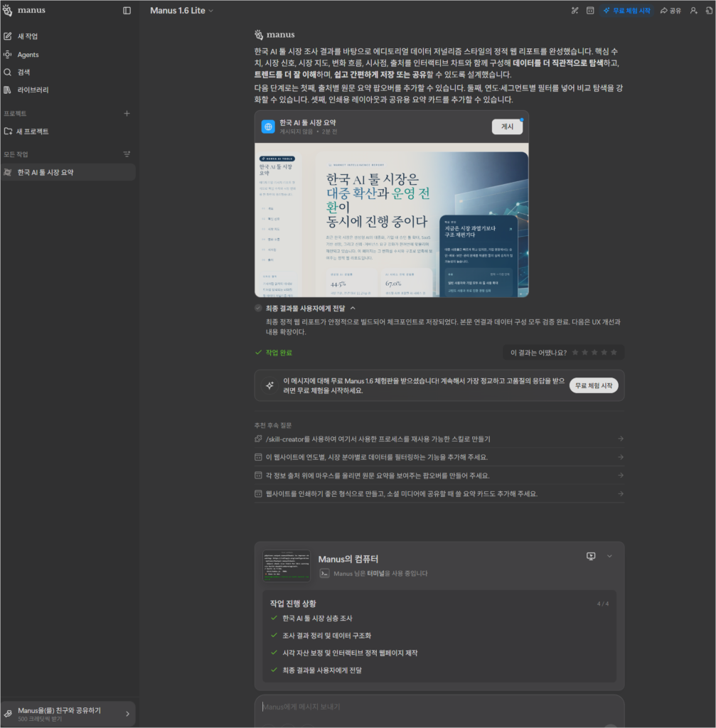Screen dimensions: 716x728
Task: Click the magic wand icon in the top bar
Action: coord(575,11)
